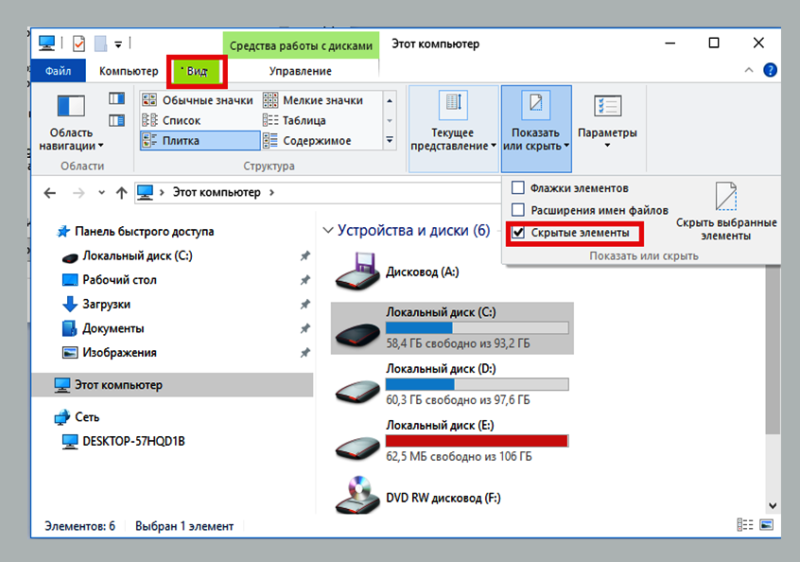
Task: Enable the Флажки элементов checkbox
Action: click(518, 188)
